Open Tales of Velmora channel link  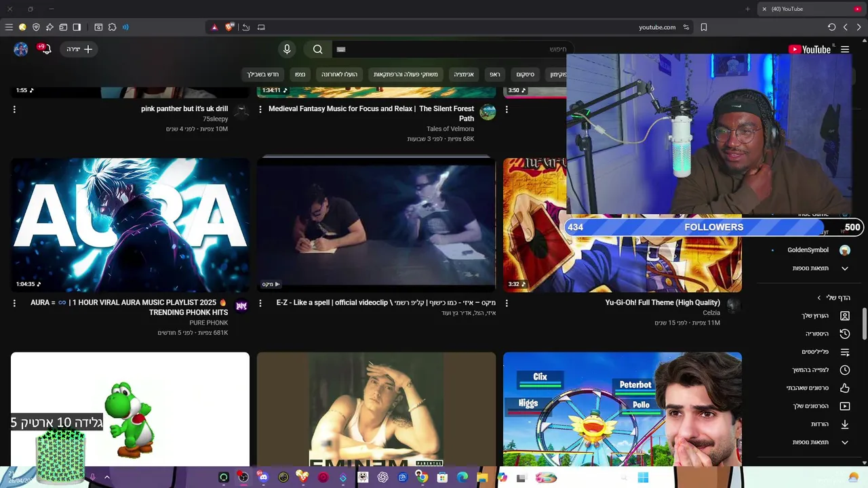click(450, 129)
